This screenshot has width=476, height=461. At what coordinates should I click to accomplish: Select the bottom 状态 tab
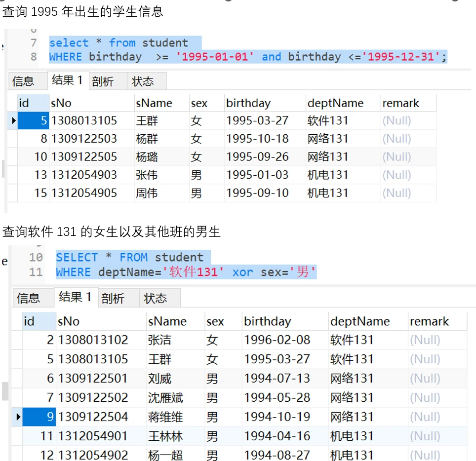(156, 298)
